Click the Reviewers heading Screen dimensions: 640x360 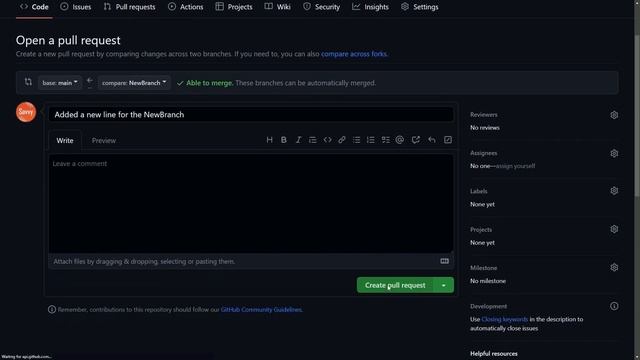coord(483,115)
